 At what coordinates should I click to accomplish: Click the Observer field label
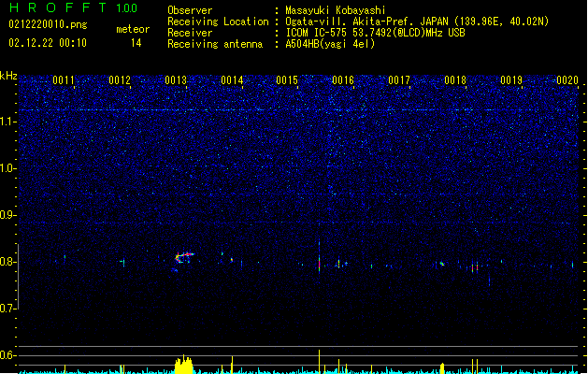click(190, 10)
